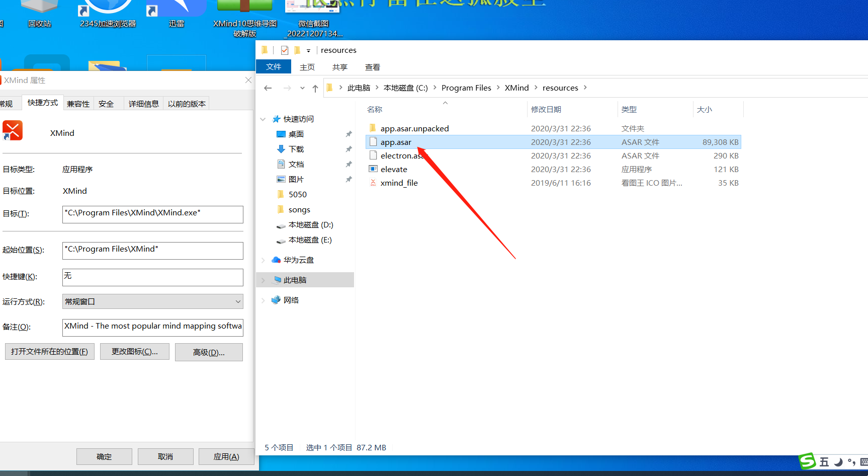Go up one level using the up arrow
The height and width of the screenshot is (476, 868).
[315, 88]
